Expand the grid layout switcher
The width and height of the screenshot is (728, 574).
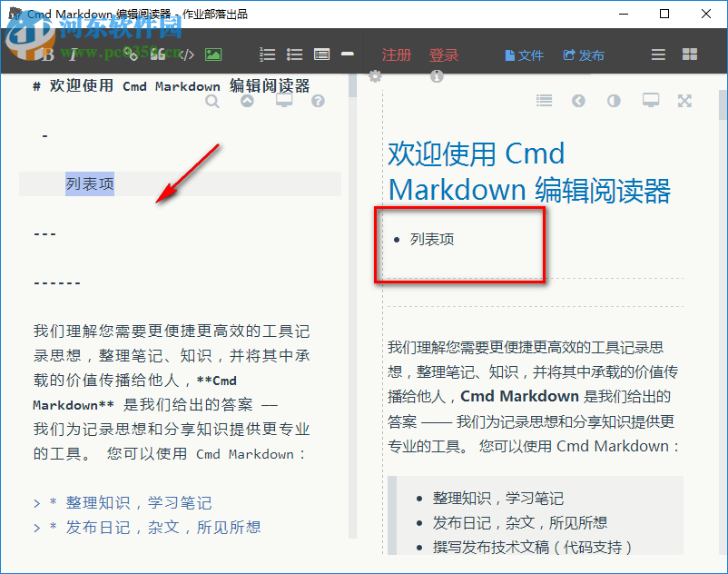688,54
